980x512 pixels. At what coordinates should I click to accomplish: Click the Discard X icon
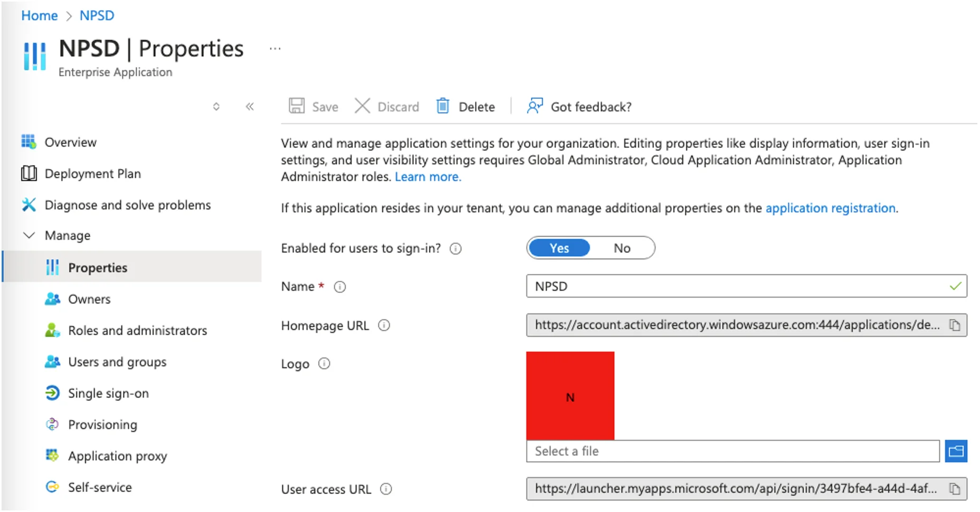(x=362, y=106)
